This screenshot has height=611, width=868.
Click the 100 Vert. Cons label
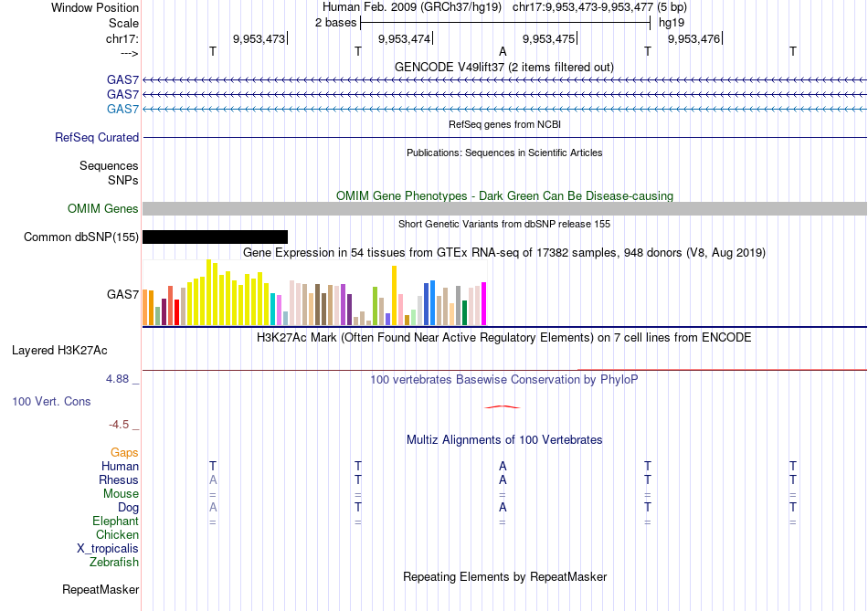pyautogui.click(x=51, y=401)
